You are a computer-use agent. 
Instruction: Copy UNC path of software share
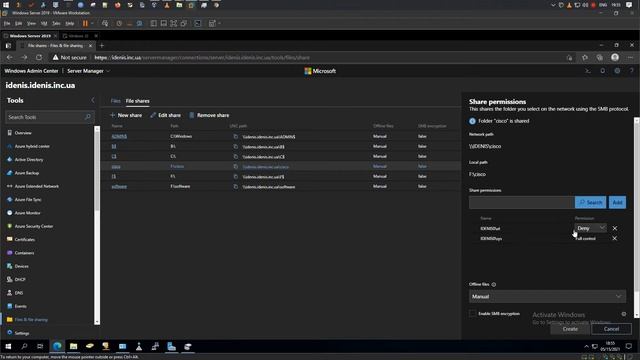236,187
